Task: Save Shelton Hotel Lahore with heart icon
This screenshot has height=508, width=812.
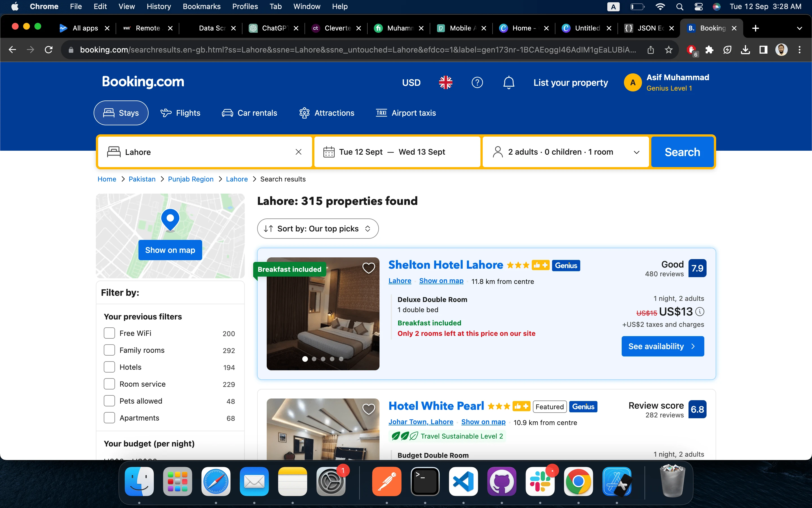Action: (369, 268)
